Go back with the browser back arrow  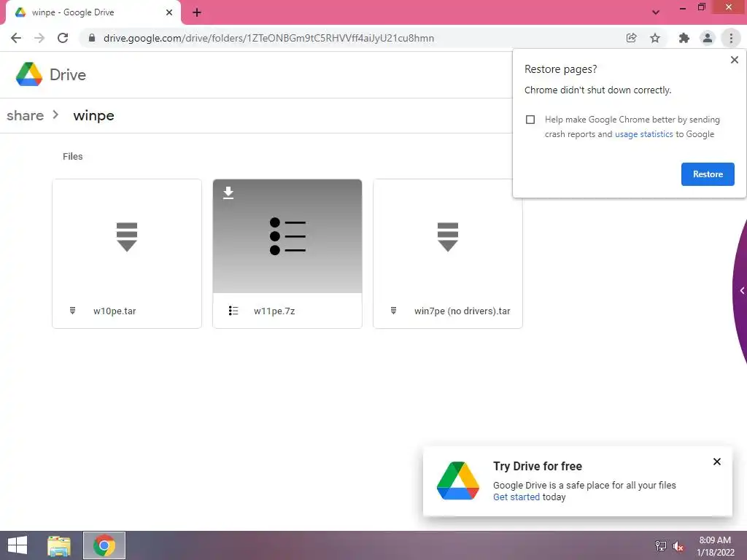click(x=16, y=38)
